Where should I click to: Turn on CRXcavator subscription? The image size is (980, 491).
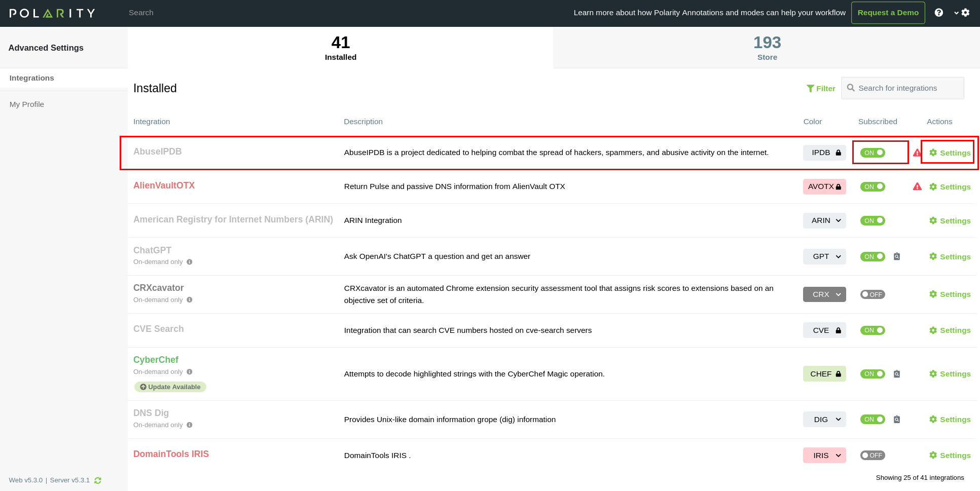(873, 294)
